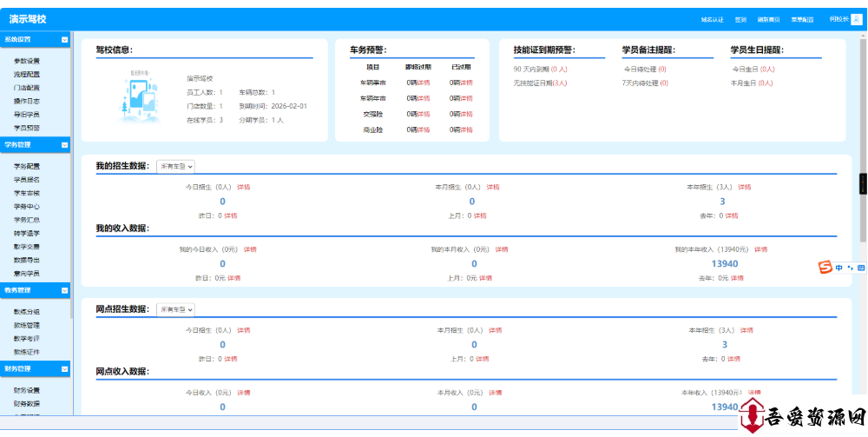868x437 pixels.
Task: Click 本月生日 (0人) reminder
Action: 752,83
